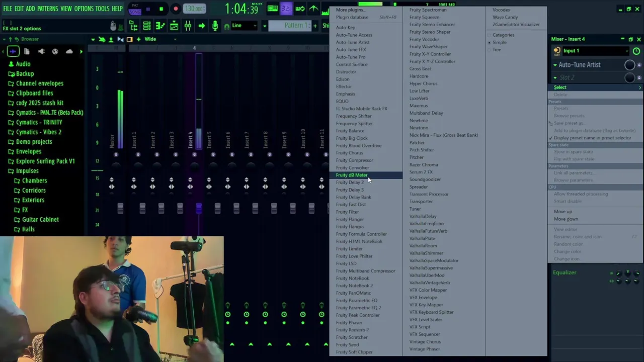This screenshot has height=362, width=644.
Task: Click the mixer extra-large meters toggle icon
Action: click(x=130, y=39)
